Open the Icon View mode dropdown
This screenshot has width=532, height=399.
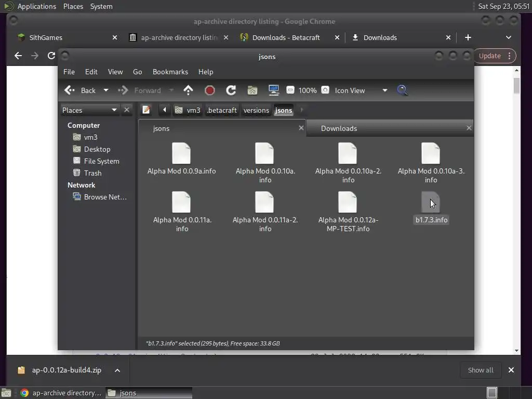[x=361, y=90]
